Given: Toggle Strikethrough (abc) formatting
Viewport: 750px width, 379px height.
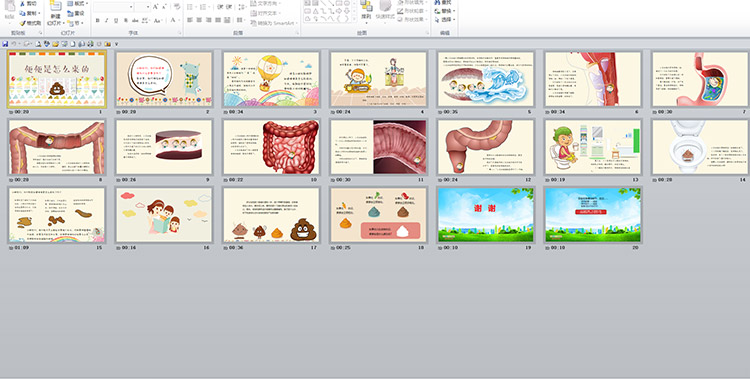Looking at the screenshot, I should click(x=135, y=20).
